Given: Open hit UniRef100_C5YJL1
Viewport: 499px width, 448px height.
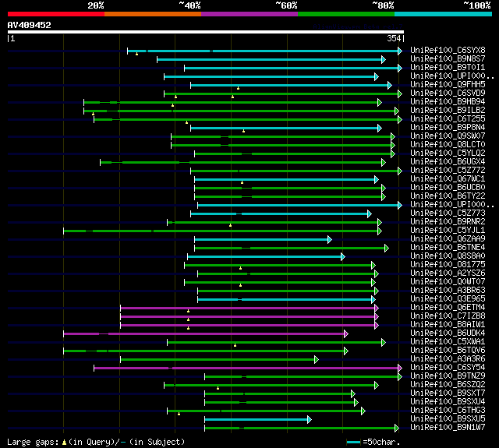Looking at the screenshot, I should pos(448,231).
